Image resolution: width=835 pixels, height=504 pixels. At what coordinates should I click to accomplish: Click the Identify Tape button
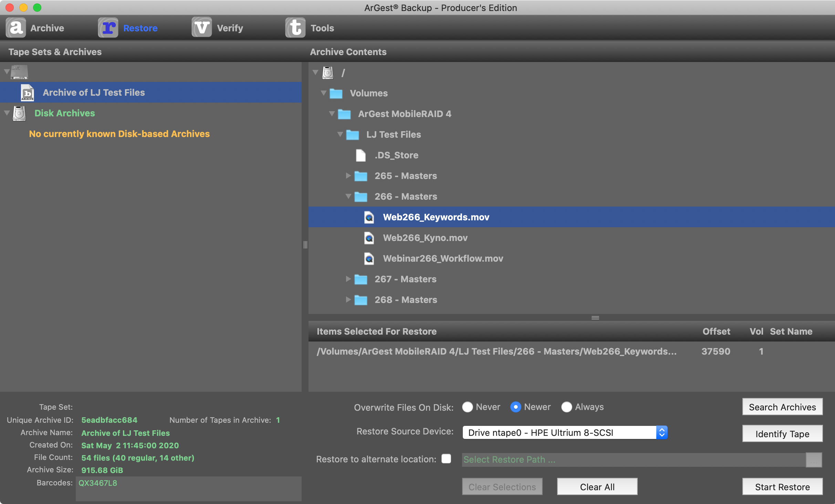pyautogui.click(x=782, y=433)
